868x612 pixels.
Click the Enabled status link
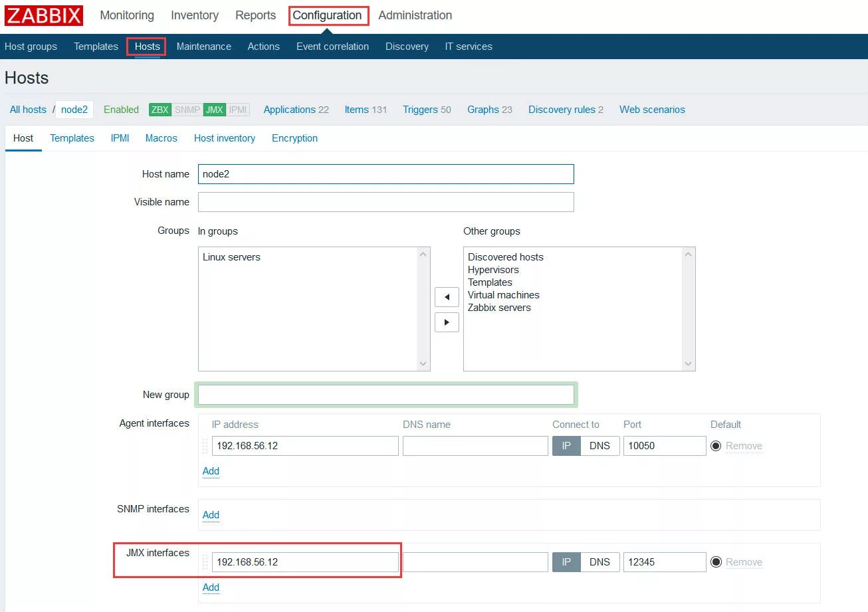pyautogui.click(x=121, y=110)
